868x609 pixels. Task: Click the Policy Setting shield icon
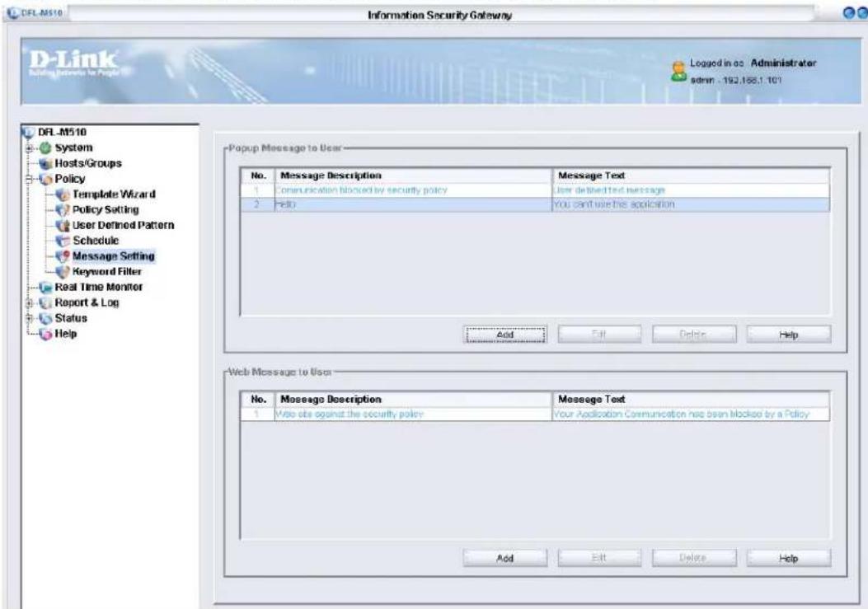(x=63, y=210)
